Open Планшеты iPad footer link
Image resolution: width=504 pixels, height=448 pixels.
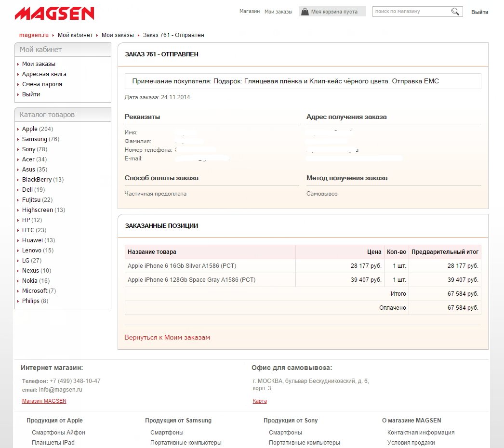[x=53, y=443]
